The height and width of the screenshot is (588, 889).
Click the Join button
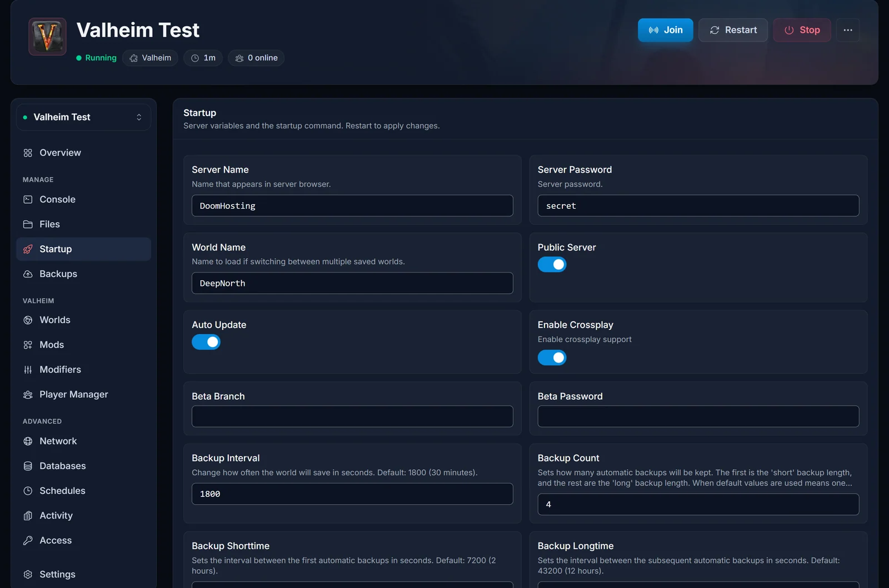tap(665, 30)
